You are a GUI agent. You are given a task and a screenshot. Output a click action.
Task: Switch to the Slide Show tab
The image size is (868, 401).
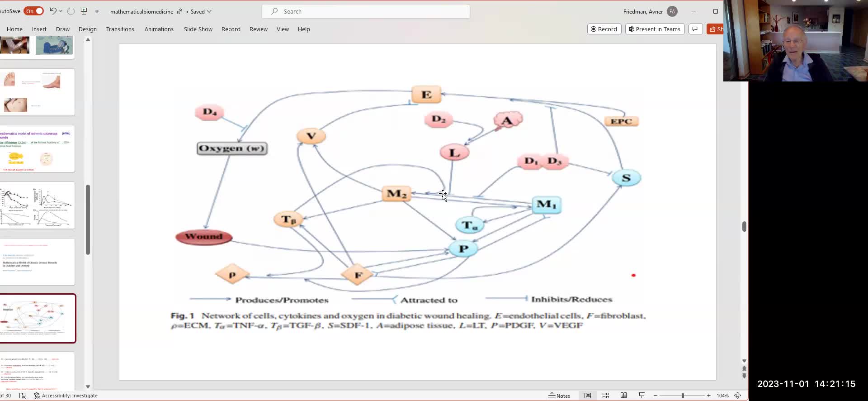pyautogui.click(x=198, y=29)
